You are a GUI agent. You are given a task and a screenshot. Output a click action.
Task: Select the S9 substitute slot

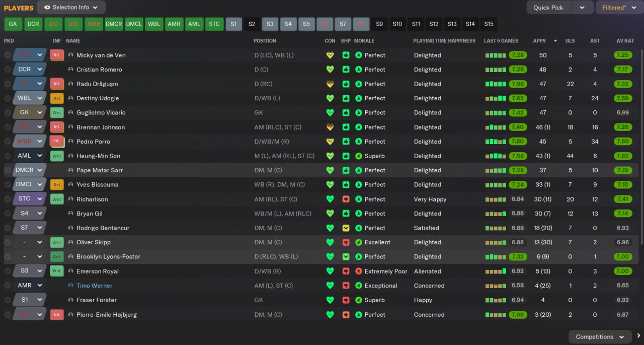coord(379,24)
